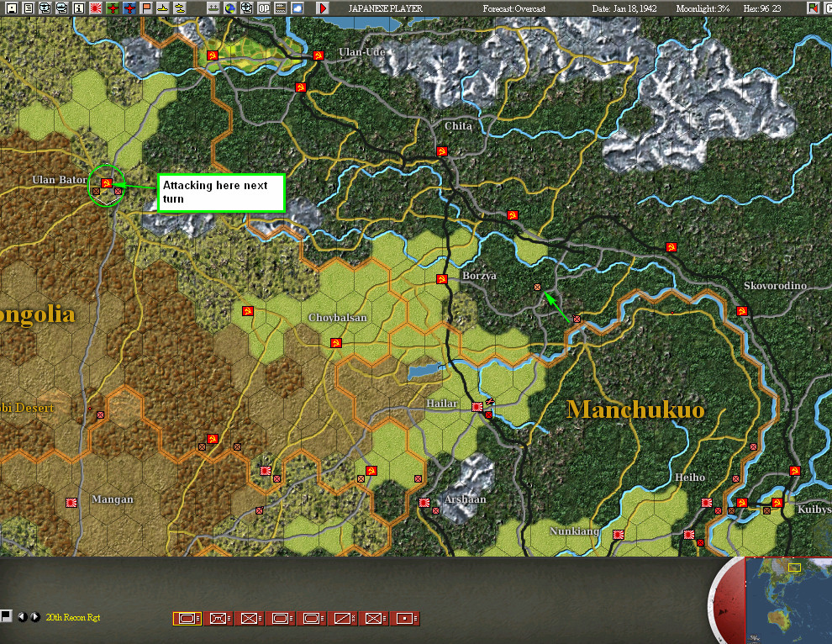Select the Soviet unit at Ulan Bator
Image resolution: width=832 pixels, height=644 pixels.
(106, 183)
